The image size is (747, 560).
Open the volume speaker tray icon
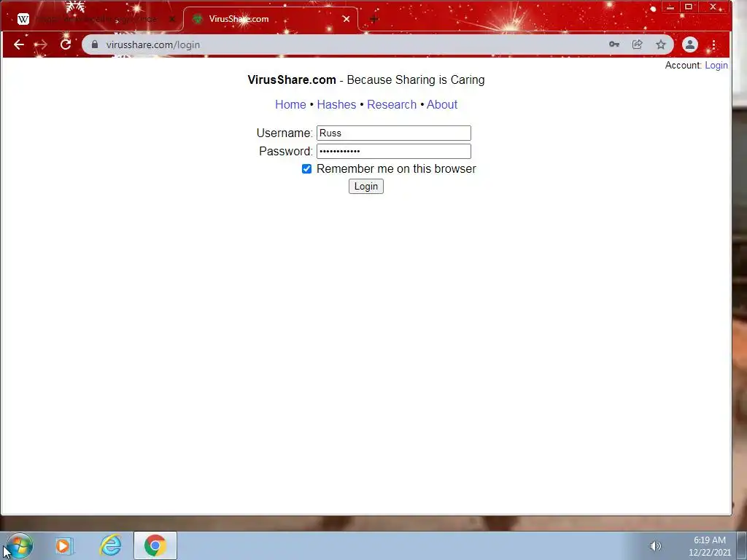point(656,546)
